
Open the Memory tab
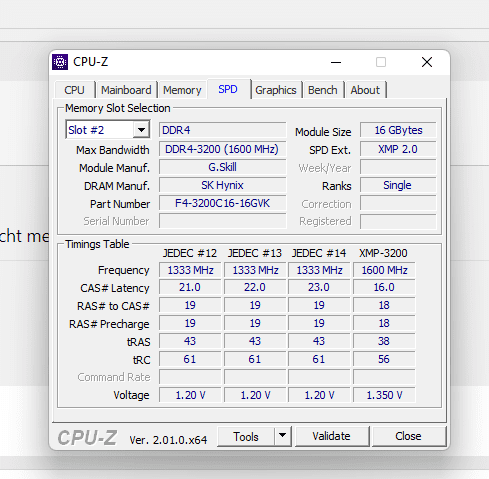(x=182, y=90)
